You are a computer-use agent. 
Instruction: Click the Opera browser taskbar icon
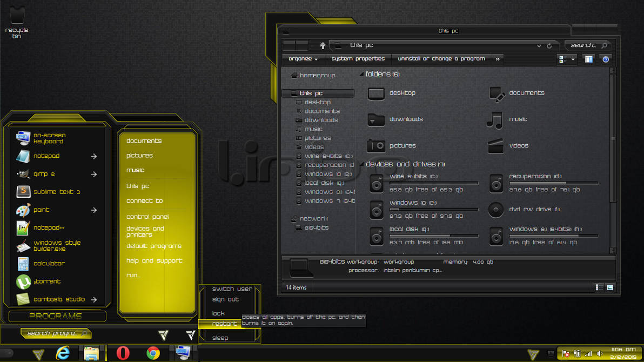[x=123, y=354]
